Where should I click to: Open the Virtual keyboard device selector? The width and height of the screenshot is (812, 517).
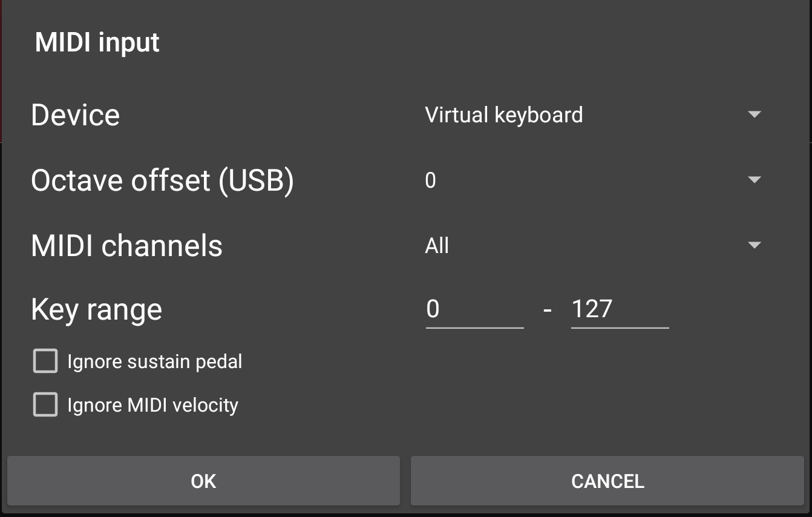[x=504, y=114]
